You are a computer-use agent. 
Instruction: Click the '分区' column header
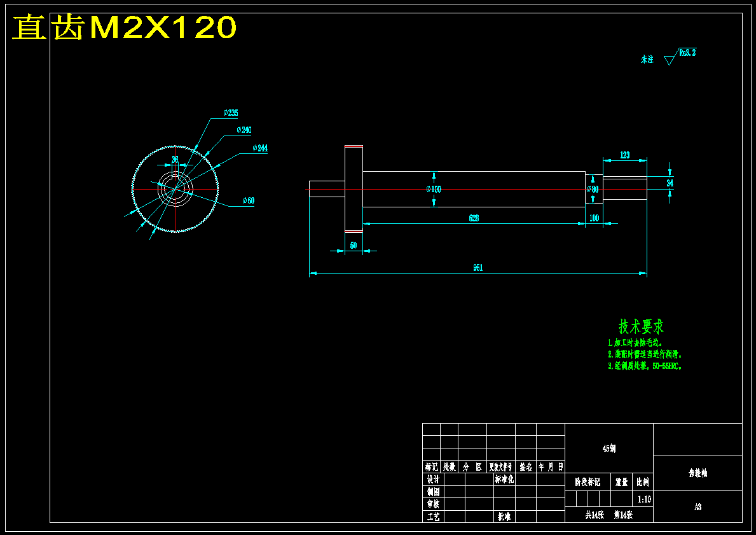pos(472,467)
